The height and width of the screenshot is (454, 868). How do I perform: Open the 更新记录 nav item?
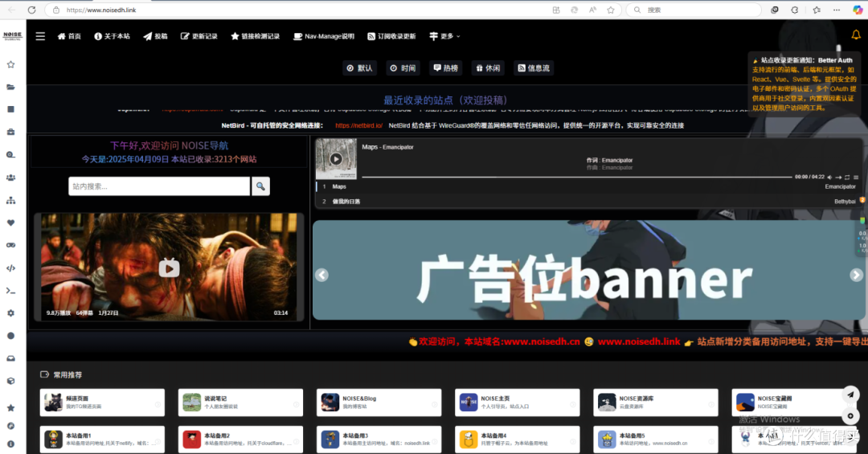point(199,36)
